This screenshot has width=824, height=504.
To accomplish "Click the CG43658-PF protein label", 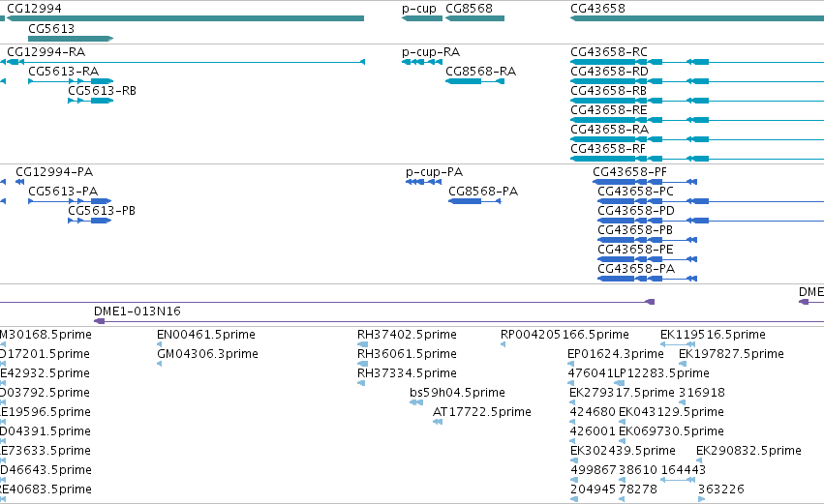I will click(x=629, y=172).
